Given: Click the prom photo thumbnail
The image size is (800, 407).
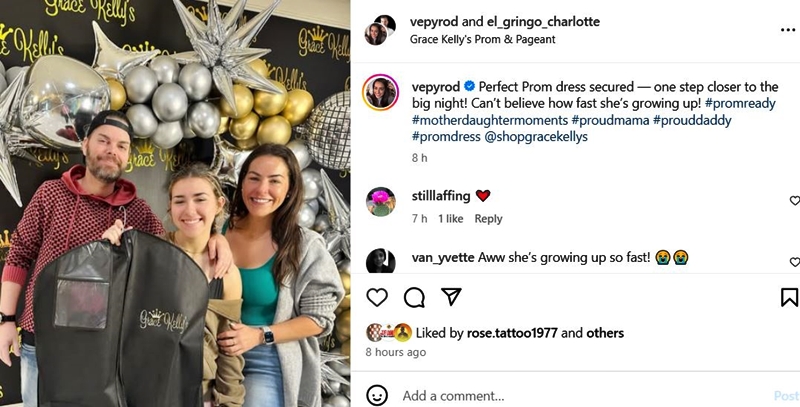Looking at the screenshot, I should tap(175, 203).
